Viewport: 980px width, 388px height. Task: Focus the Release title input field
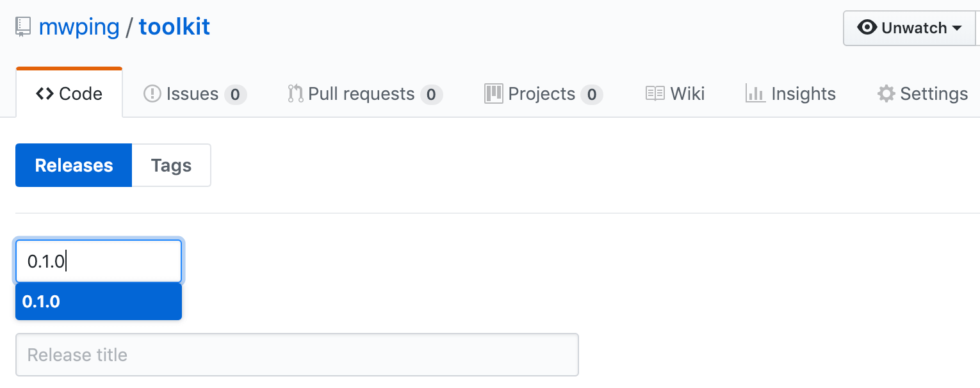click(297, 355)
